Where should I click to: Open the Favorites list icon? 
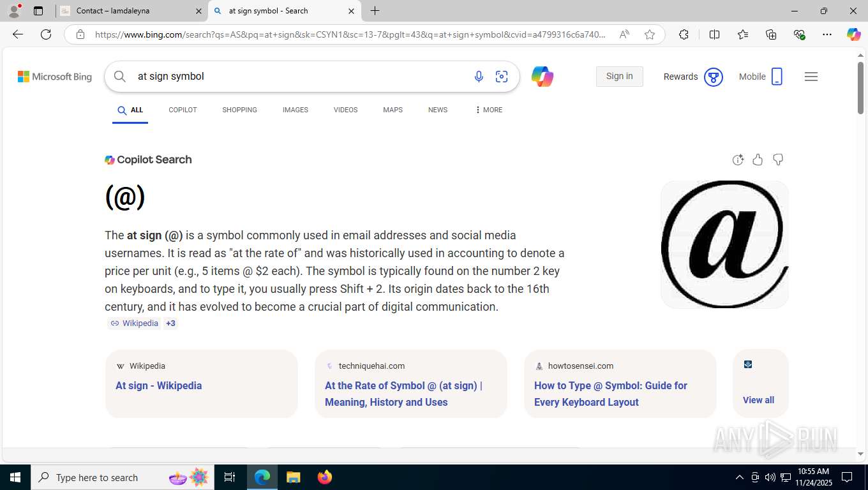[x=743, y=34]
